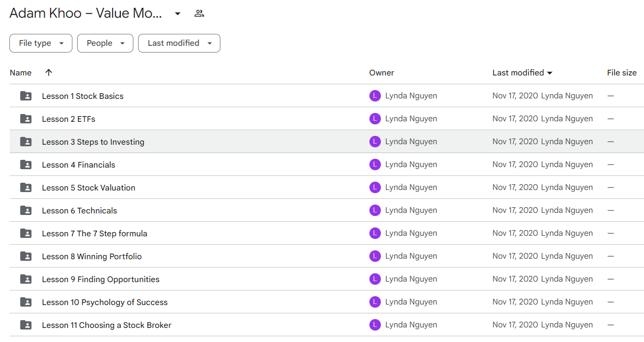Select the Lesson 2 ETFs folder name
The height and width of the screenshot is (342, 644).
pos(69,119)
